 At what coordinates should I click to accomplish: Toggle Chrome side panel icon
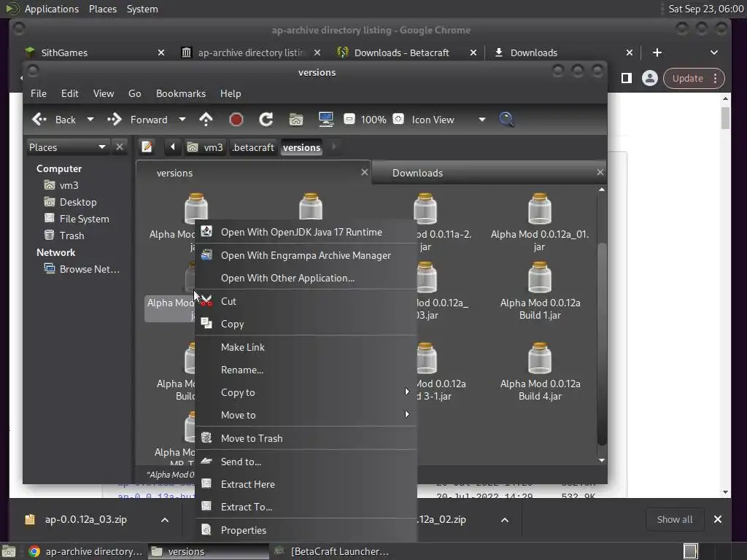pyautogui.click(x=627, y=78)
